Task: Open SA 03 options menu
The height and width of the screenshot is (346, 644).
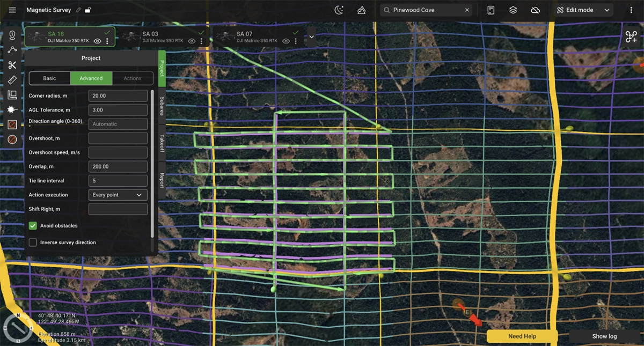Action: click(x=202, y=41)
